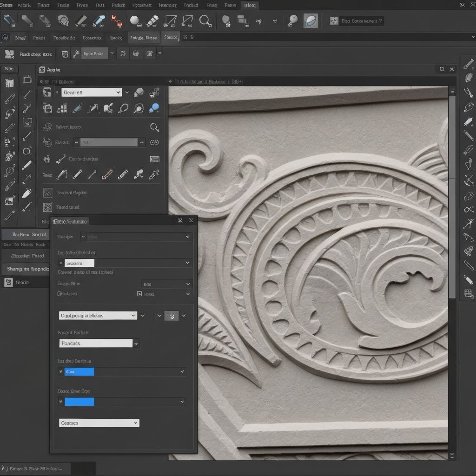Viewport: 476px width, 476px height.
Task: Click the crop marquee icon in the top toolbar
Action: click(171, 20)
